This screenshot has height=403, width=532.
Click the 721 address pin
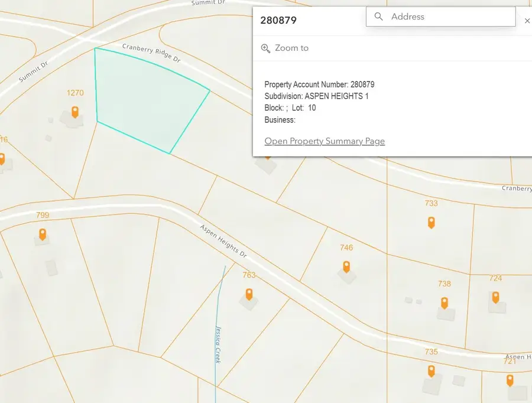pyautogui.click(x=510, y=381)
